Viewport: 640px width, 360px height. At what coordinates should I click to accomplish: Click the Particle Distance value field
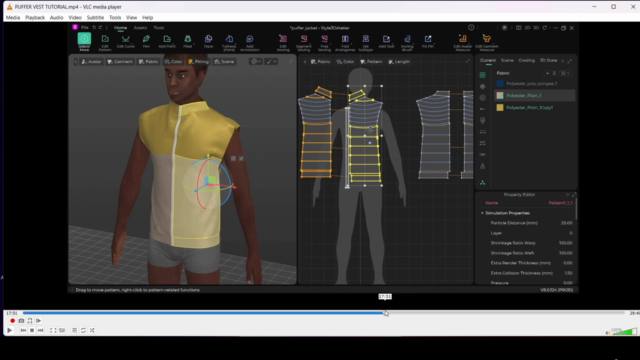(x=566, y=223)
